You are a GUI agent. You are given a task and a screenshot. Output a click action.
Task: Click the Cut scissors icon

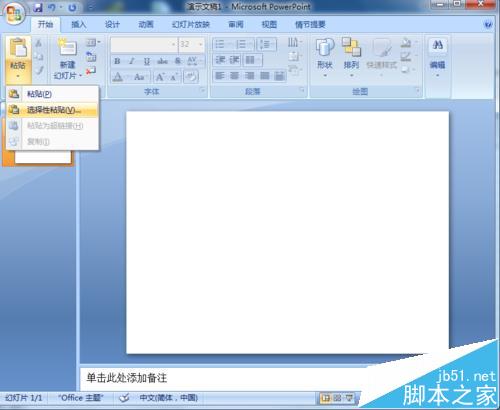click(39, 43)
